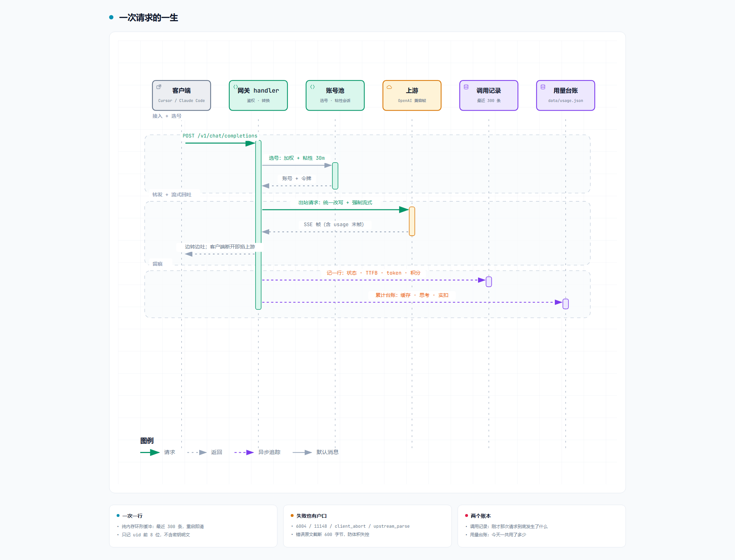The image size is (735, 560).
Task: Click the external-link icon in 客户端 box
Action: pyautogui.click(x=159, y=87)
